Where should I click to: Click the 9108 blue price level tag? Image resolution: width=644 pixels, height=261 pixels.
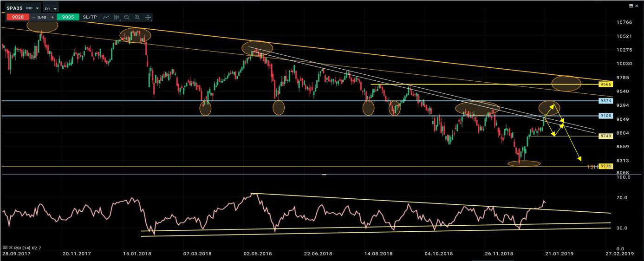(605, 116)
